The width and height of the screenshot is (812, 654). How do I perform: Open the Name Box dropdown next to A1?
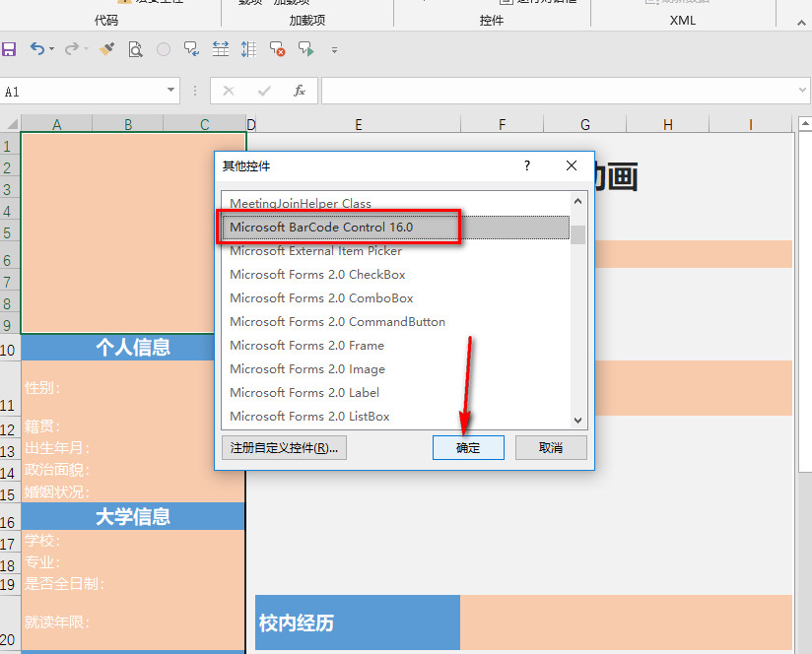[x=169, y=90]
